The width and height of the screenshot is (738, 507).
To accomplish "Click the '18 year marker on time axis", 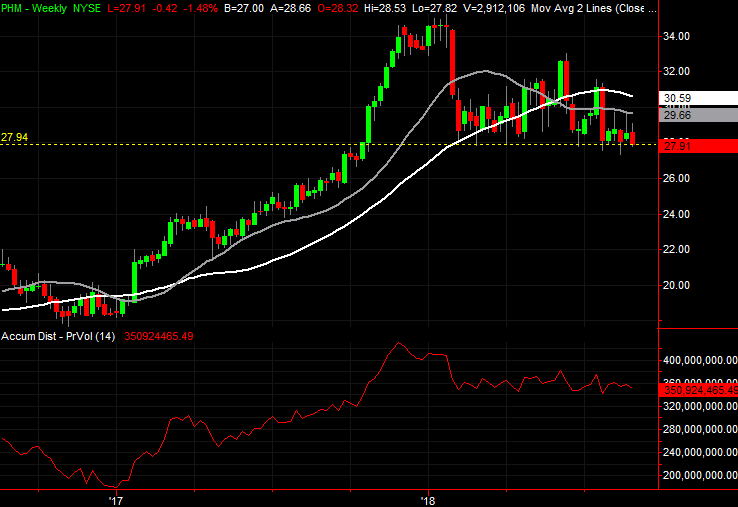I will coord(428,500).
